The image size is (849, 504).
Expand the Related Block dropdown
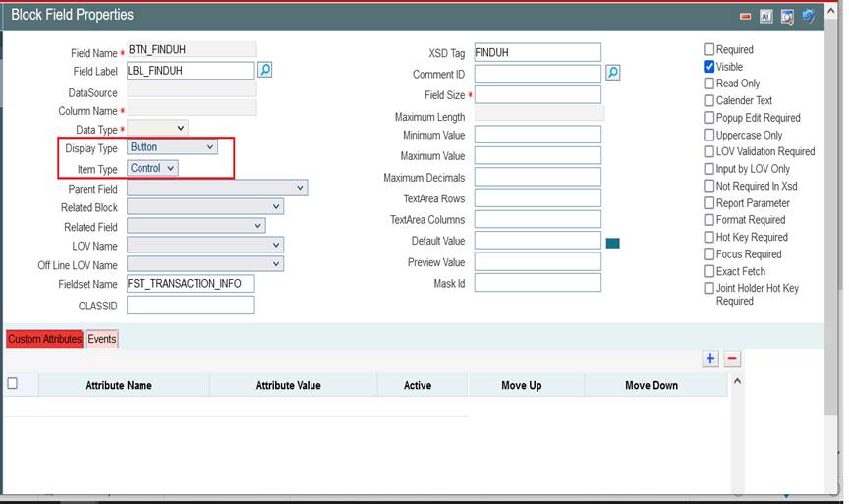click(x=205, y=206)
